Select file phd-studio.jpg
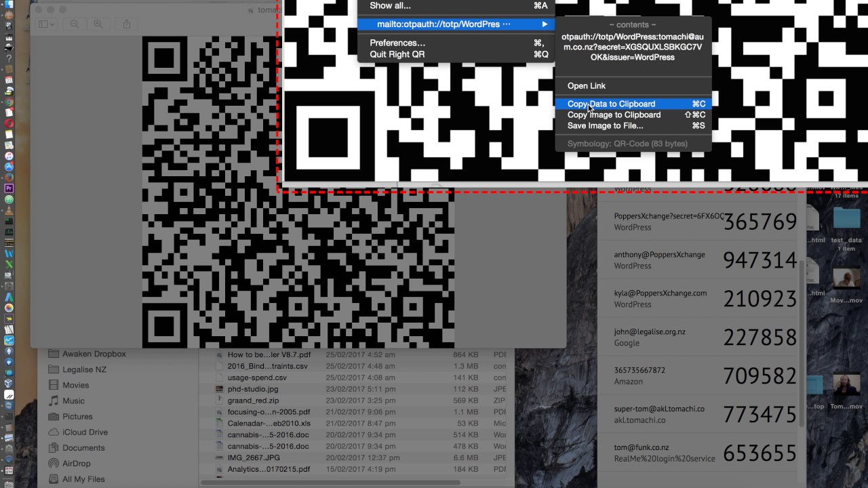Screen dimensions: 868x488 click(x=253, y=389)
